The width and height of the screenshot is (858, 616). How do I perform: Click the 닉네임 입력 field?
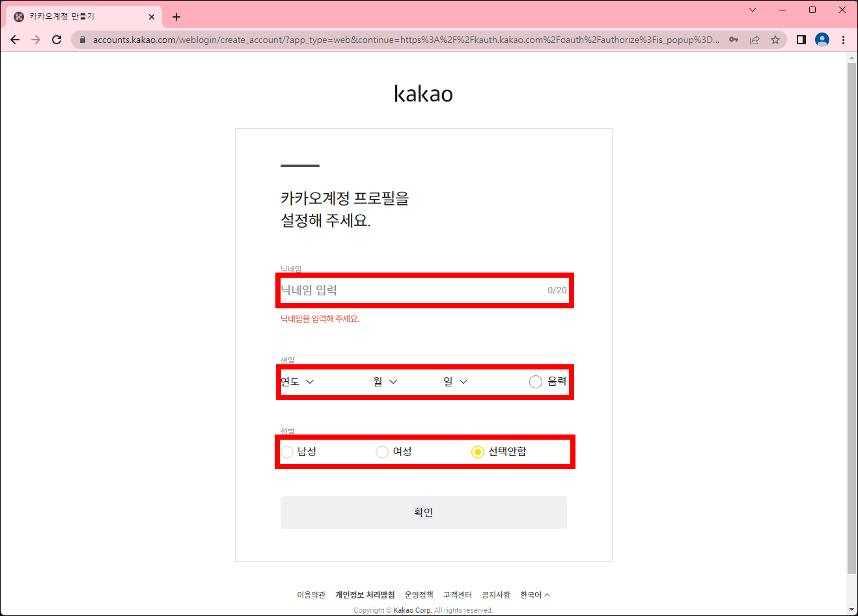[x=424, y=290]
